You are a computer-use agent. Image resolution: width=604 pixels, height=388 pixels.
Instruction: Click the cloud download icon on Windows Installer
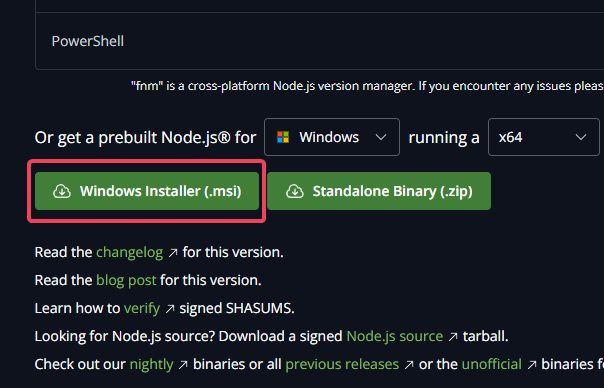pyautogui.click(x=62, y=191)
